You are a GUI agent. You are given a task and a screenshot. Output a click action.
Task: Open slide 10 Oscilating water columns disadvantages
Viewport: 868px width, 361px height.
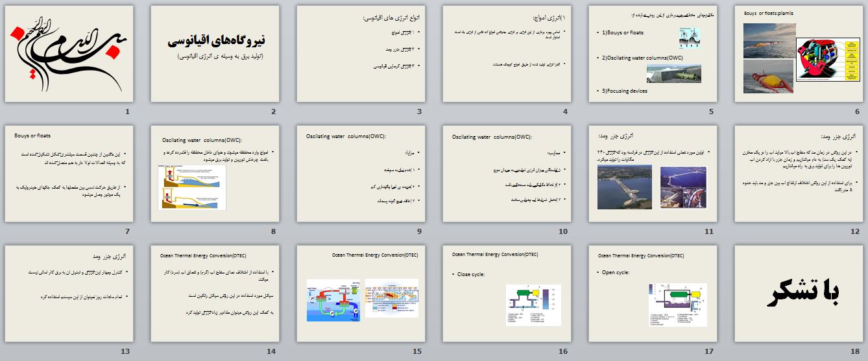click(x=507, y=174)
